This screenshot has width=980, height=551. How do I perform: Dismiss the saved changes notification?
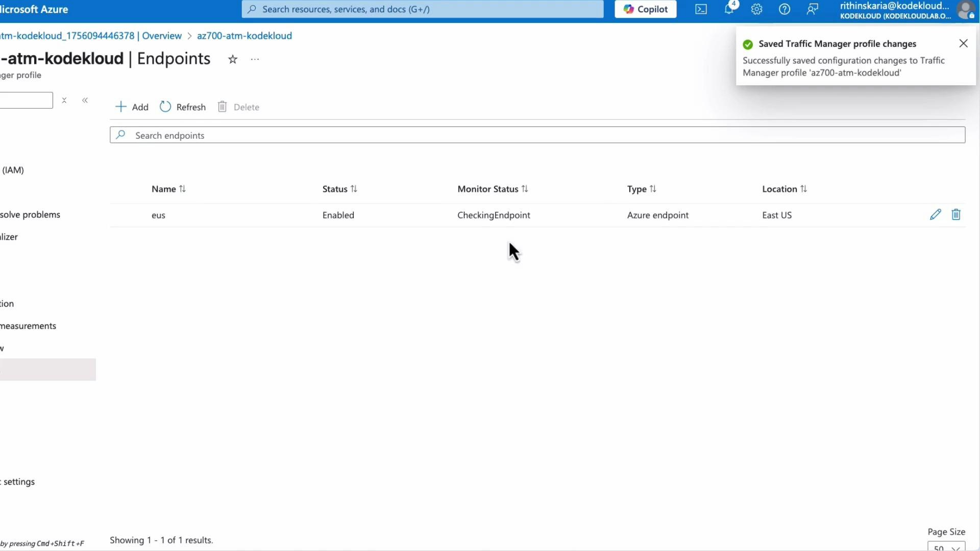pyautogui.click(x=963, y=43)
